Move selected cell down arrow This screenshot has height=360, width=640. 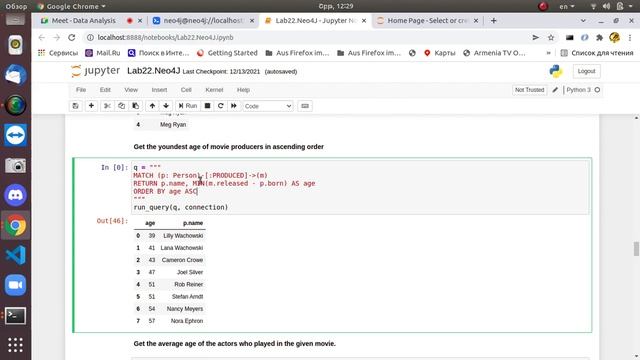click(x=166, y=106)
